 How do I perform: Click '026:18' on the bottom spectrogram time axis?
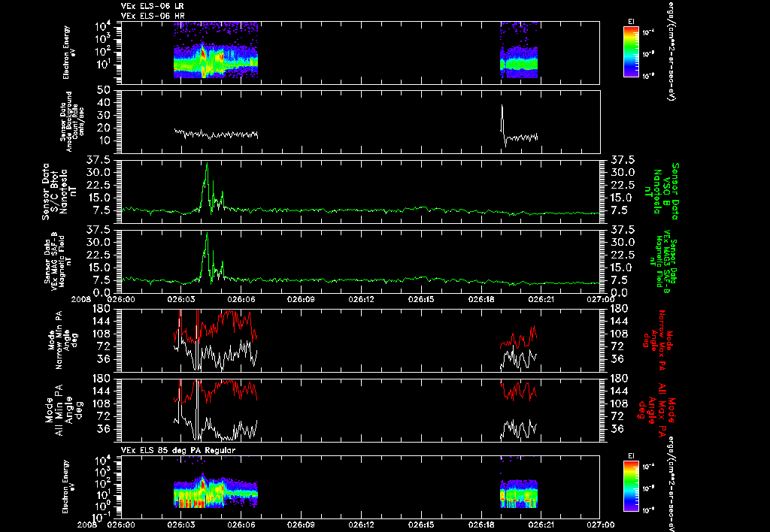point(482,524)
